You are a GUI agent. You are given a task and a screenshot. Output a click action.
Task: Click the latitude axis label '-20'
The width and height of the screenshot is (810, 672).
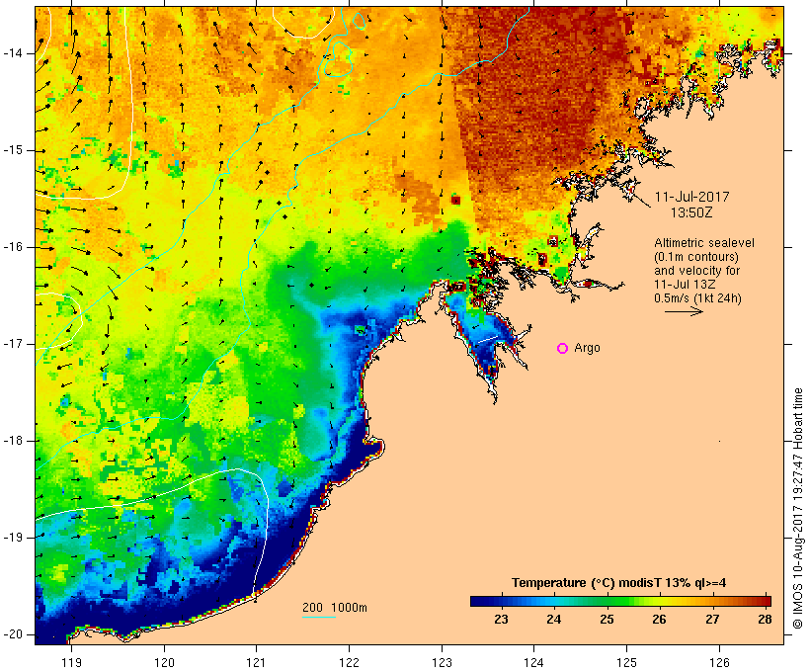tap(12, 634)
